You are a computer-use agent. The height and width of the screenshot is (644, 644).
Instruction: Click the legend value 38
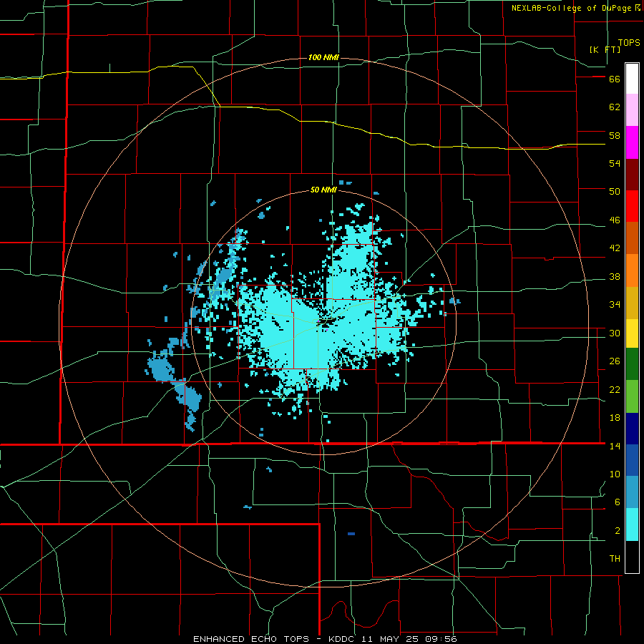coord(615,276)
